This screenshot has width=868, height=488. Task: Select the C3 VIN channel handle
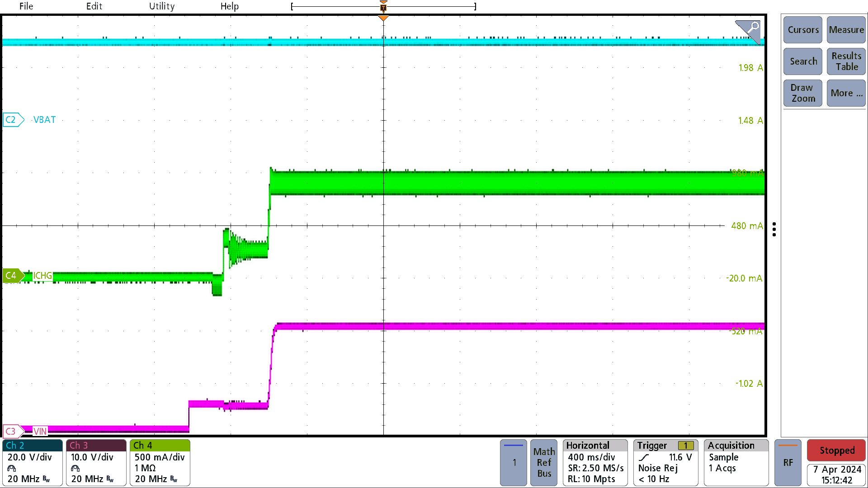(12, 431)
